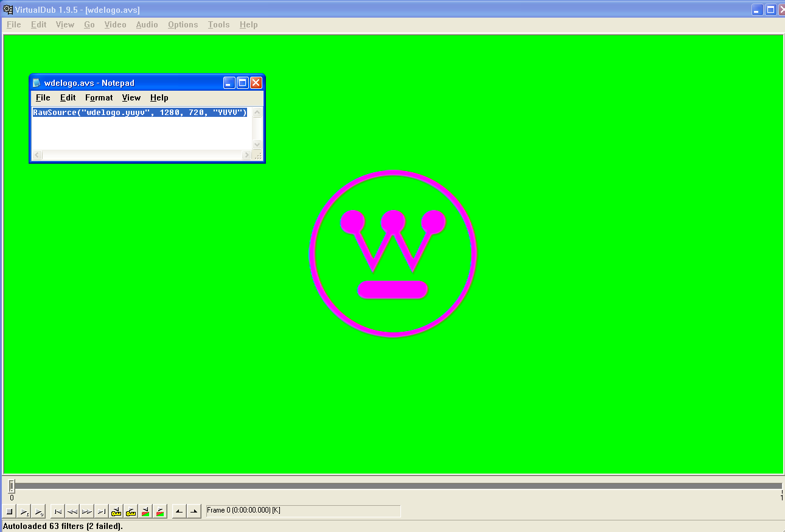Step backward one frame
This screenshot has height=532, width=785.
[72, 511]
